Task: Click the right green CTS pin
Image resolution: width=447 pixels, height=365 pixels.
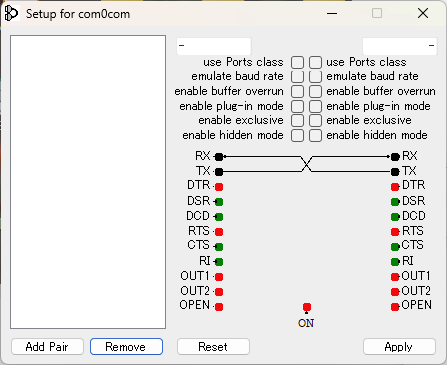Action: [x=395, y=247]
